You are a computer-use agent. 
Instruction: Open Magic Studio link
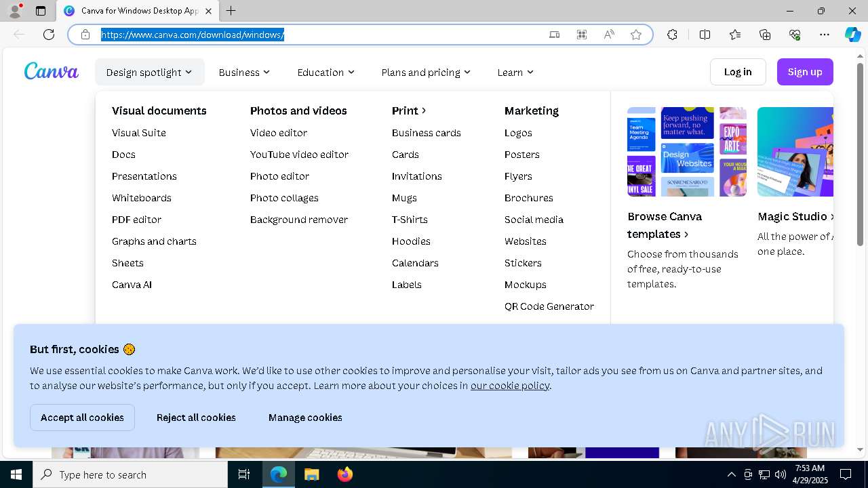coord(795,216)
